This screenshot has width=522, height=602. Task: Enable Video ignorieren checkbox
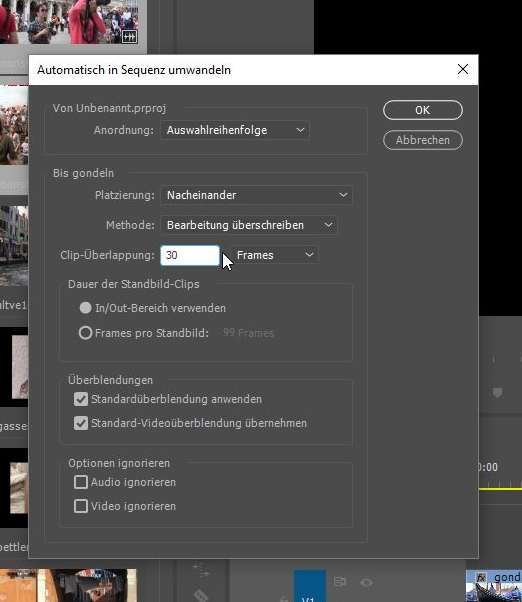pos(81,506)
